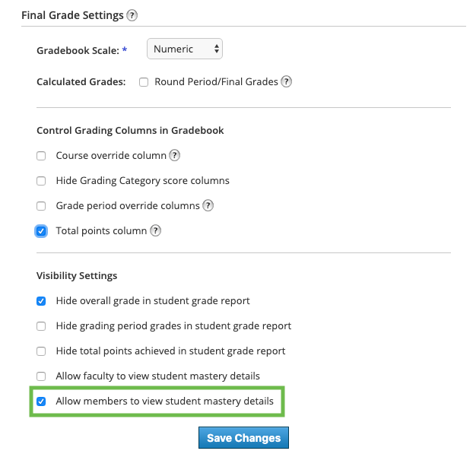Tick Hide total points achieved checkbox
This screenshot has width=473, height=476.
coord(41,351)
